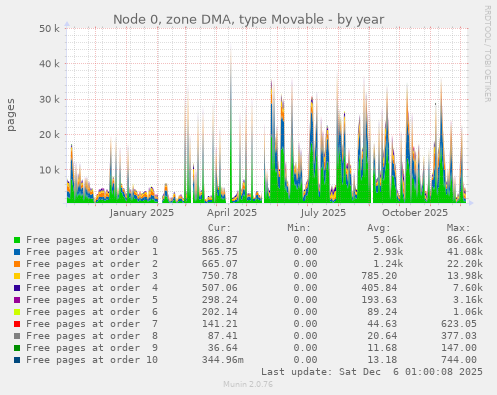Click the '50 k' axis label
The height and width of the screenshot is (395, 497).
[x=49, y=28]
